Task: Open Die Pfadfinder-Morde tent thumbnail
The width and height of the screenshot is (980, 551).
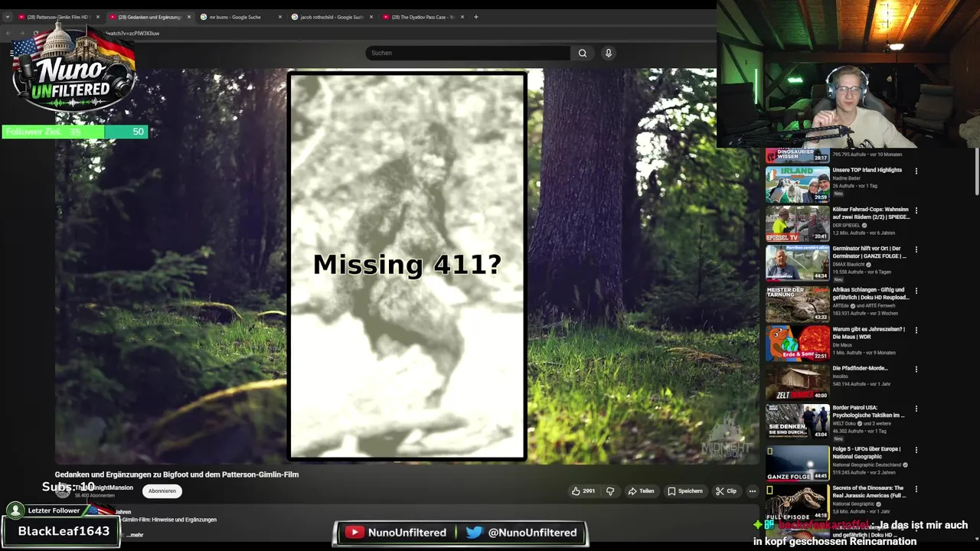Action: point(797,383)
